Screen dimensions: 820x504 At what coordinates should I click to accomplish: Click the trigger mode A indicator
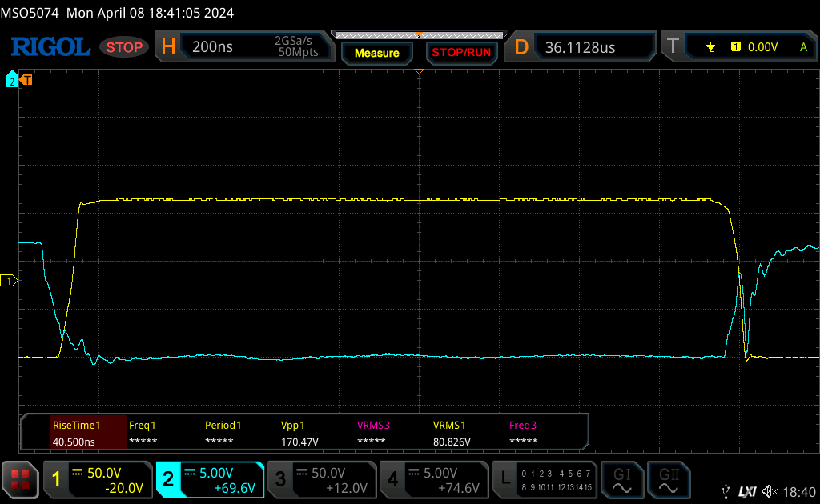[804, 47]
